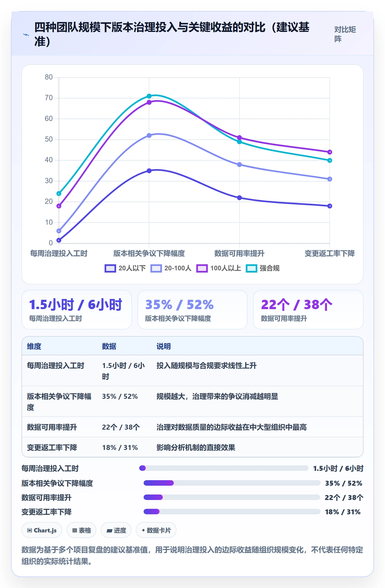Image resolution: width=385 pixels, height=588 pixels.
Task: Select the 22个 / 38个 stat card
Action: coord(308,310)
